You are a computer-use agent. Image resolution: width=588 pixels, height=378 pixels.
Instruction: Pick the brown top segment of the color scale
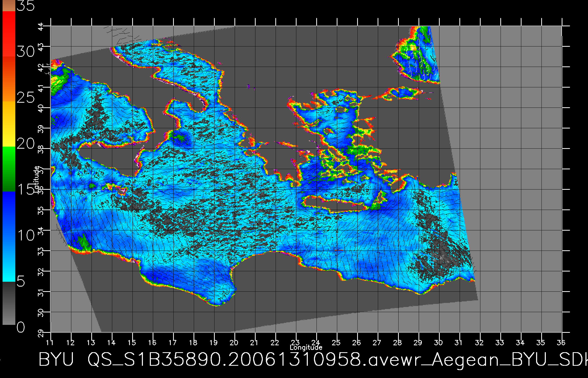pos(9,6)
